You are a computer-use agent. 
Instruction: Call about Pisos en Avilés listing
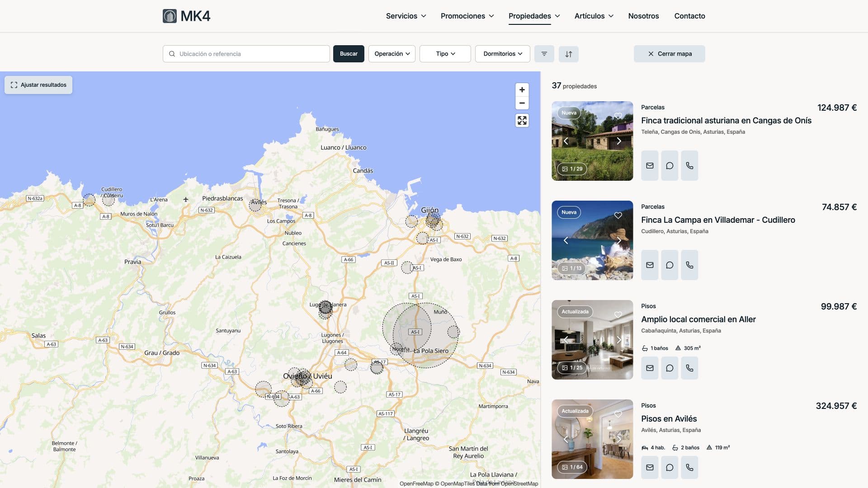click(x=689, y=467)
